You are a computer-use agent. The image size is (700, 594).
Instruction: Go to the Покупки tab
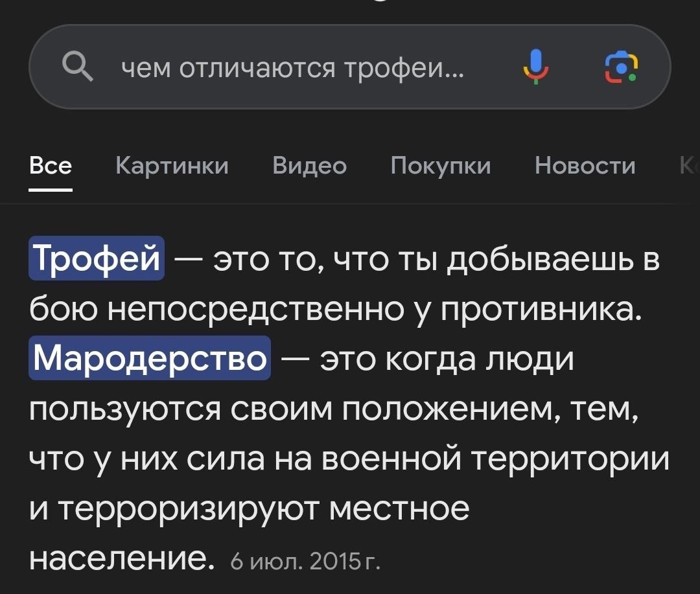tap(440, 166)
